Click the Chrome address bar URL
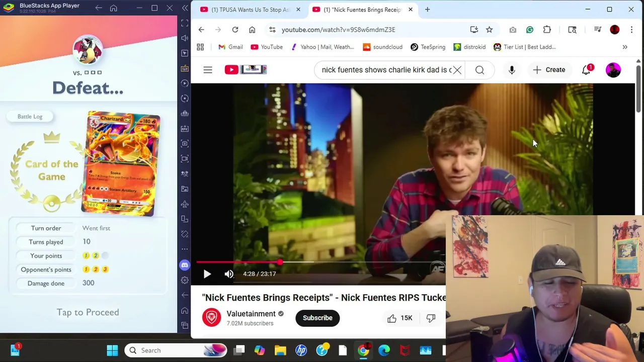Screen dimensions: 644x362 point(338,30)
